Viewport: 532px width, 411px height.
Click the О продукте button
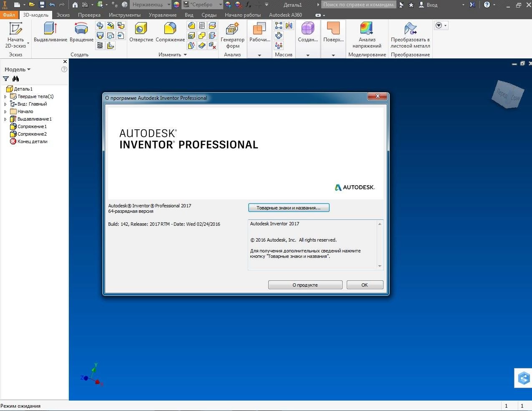[x=305, y=285]
